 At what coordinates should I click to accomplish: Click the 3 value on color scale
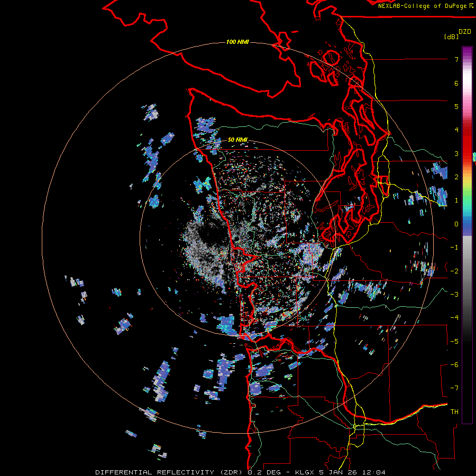[x=456, y=153]
